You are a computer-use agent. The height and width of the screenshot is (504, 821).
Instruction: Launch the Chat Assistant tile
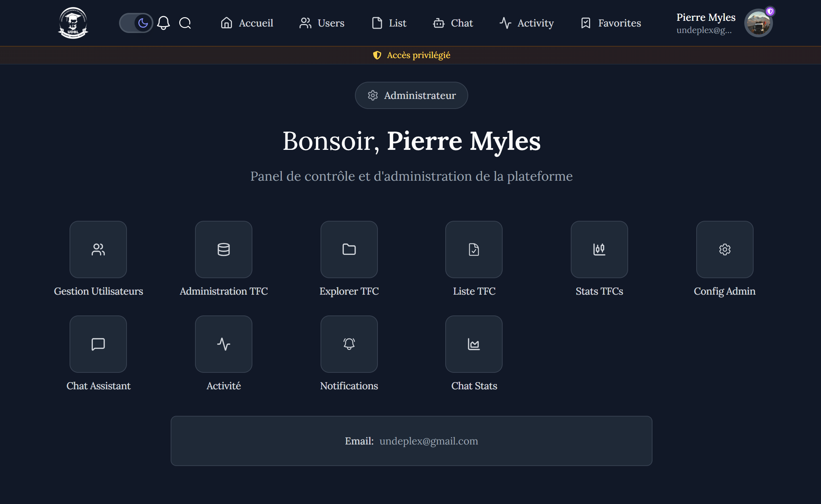pyautogui.click(x=98, y=344)
